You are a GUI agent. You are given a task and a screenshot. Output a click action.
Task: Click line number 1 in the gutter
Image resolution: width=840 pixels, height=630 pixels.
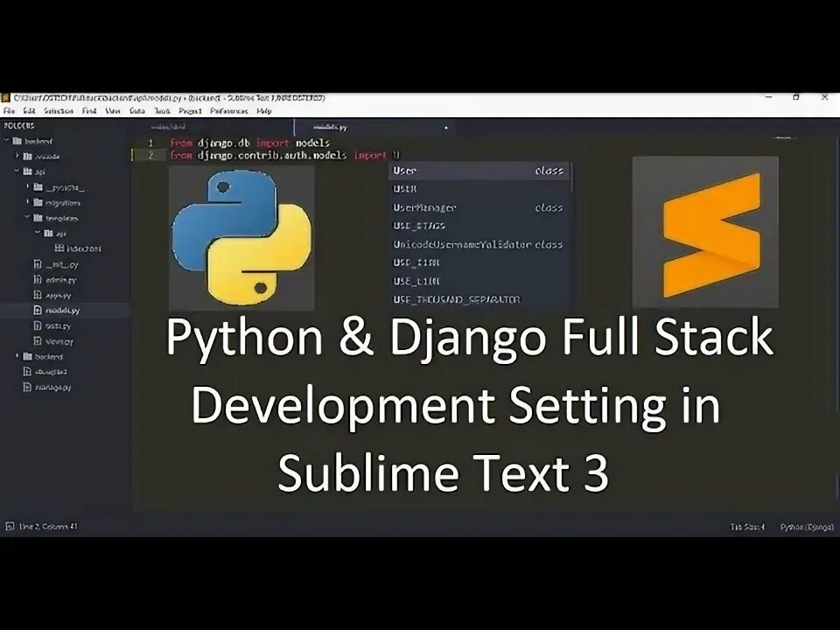coord(150,143)
